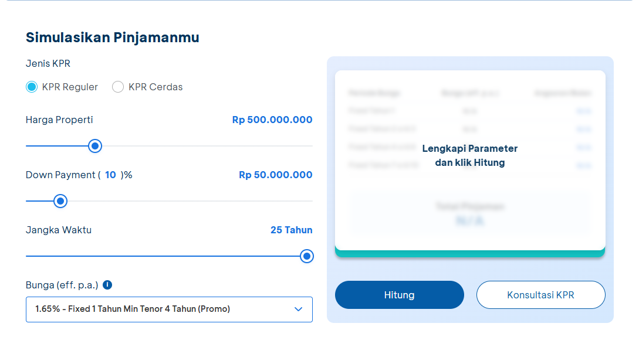Click the KPR Cerdas label text
The height and width of the screenshot is (364, 639).
coord(155,87)
